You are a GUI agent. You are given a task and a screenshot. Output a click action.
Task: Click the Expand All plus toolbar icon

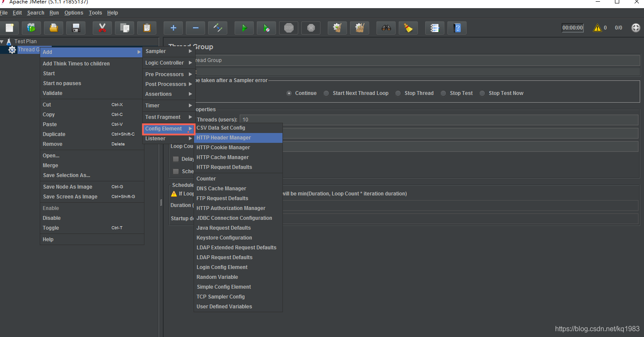tap(173, 28)
